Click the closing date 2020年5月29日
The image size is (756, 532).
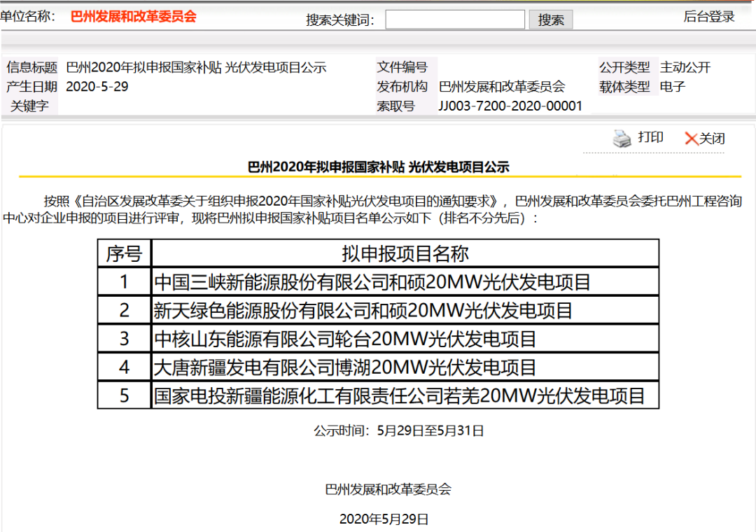tap(384, 519)
